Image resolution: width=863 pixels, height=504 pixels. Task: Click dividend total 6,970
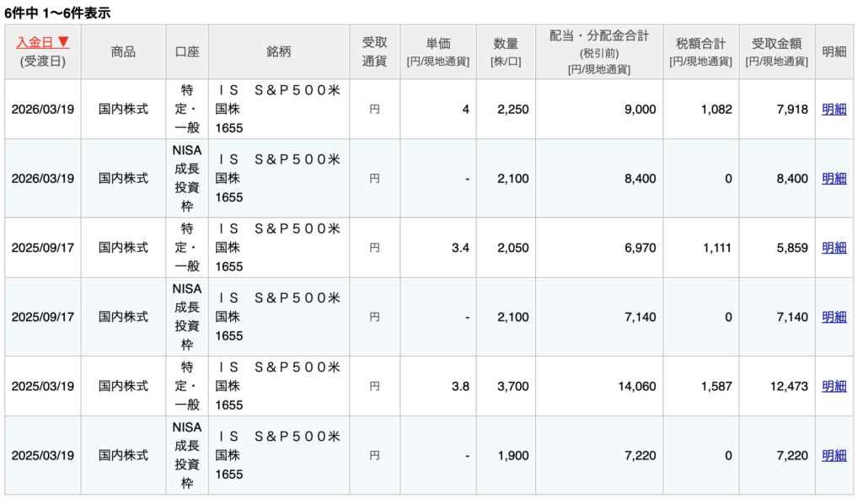tap(641, 248)
